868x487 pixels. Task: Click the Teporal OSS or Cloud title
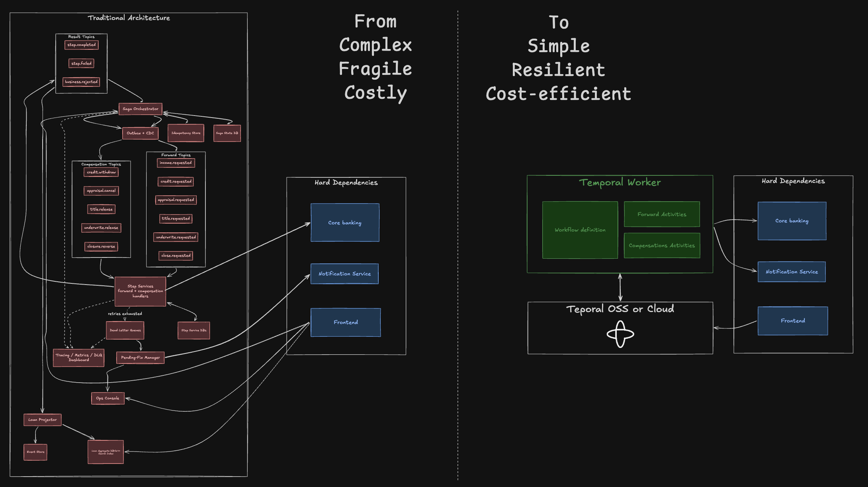(x=620, y=309)
